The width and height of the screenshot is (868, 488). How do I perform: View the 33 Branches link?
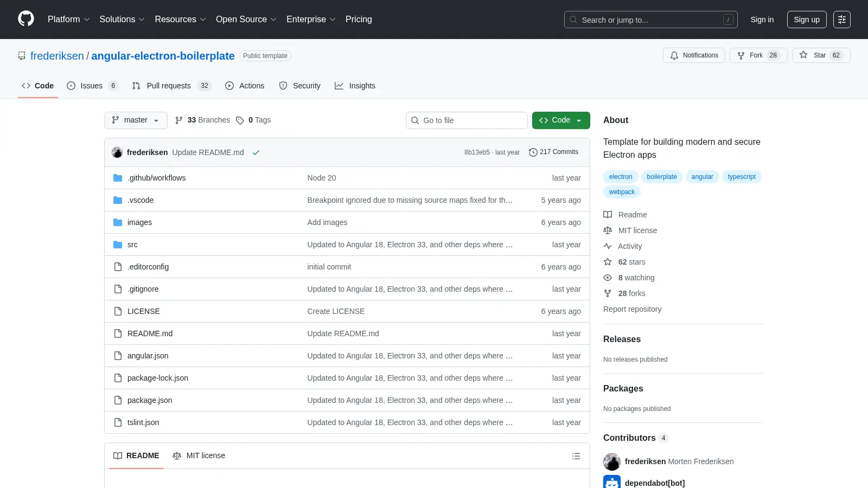coord(202,120)
